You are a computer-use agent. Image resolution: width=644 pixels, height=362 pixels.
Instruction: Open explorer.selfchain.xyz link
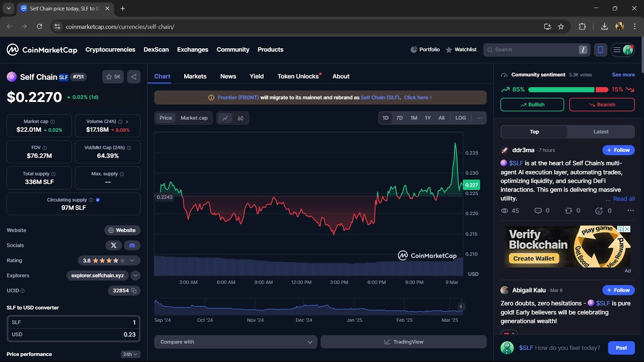tap(98, 276)
